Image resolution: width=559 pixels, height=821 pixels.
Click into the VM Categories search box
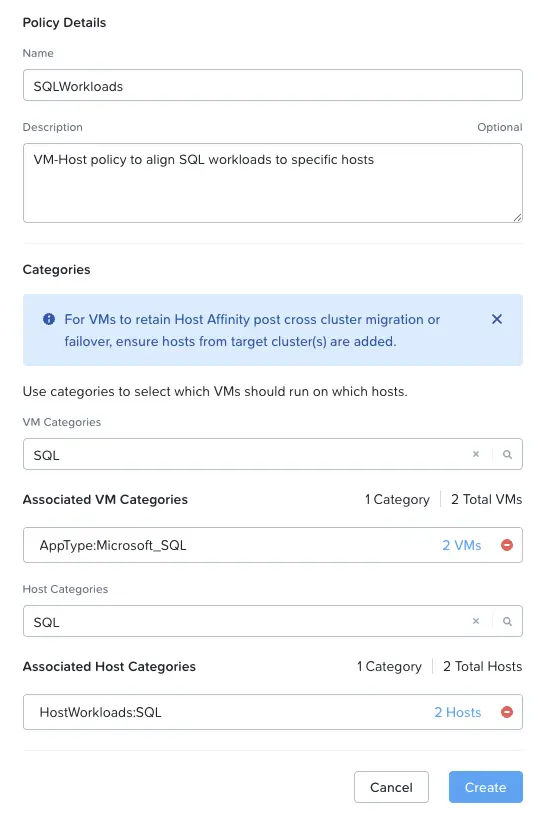[x=246, y=454]
